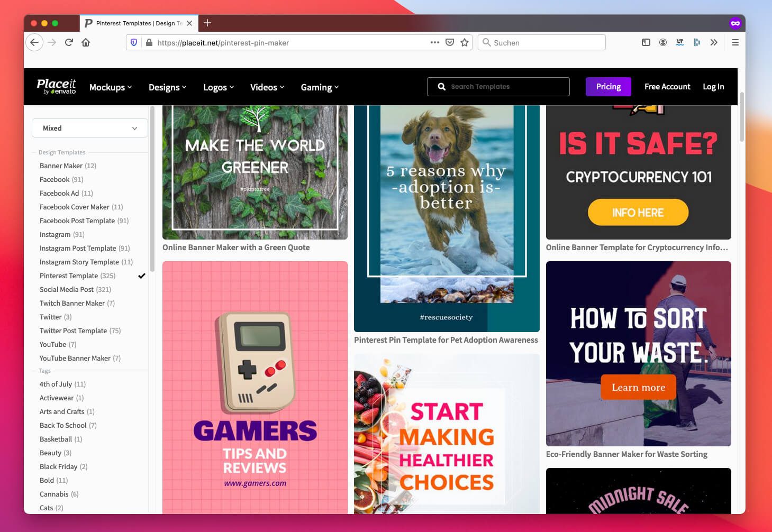Click the LanguageTool extension icon

(x=680, y=42)
